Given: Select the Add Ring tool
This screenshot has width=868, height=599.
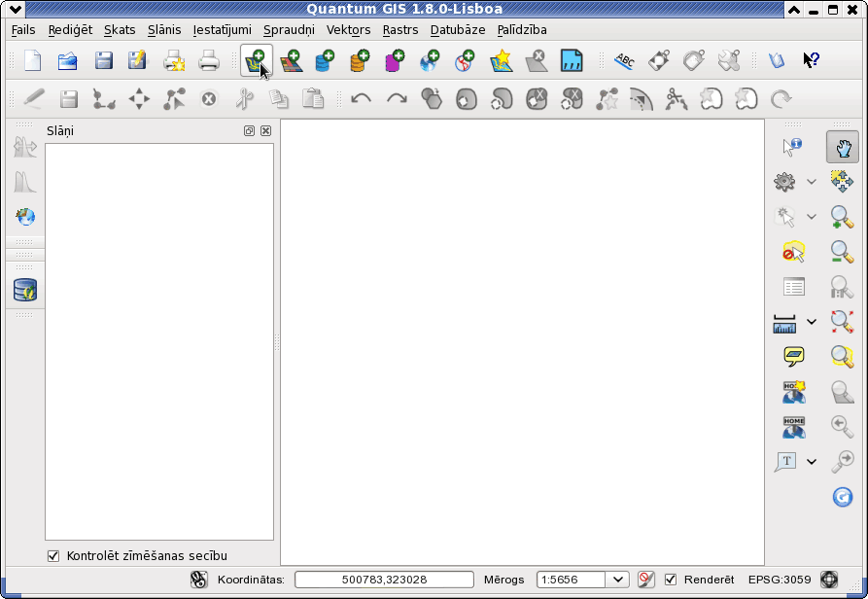Looking at the screenshot, I should [467, 99].
